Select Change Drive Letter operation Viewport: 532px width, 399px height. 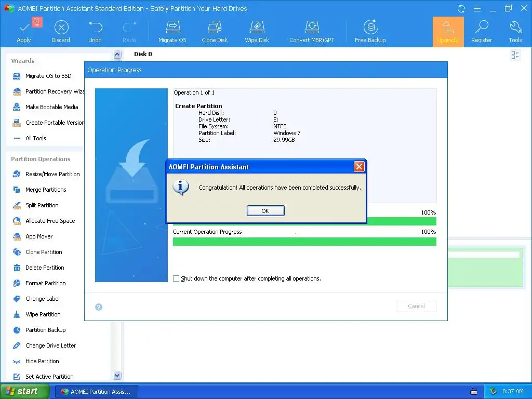point(44,345)
